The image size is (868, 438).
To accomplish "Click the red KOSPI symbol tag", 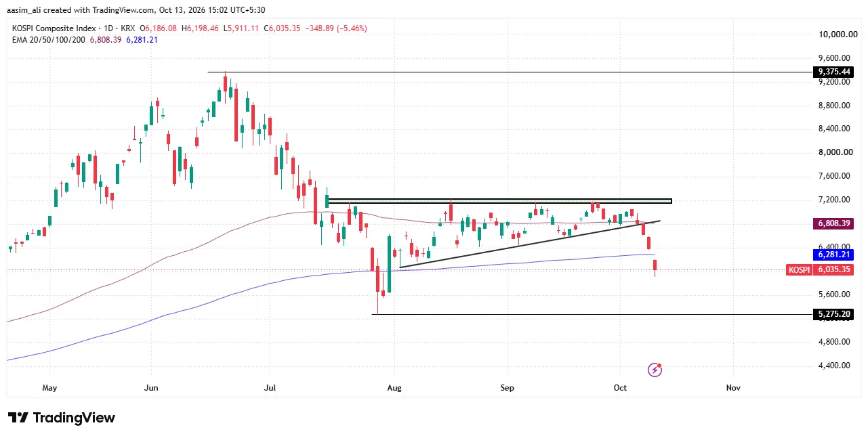I will [x=799, y=269].
